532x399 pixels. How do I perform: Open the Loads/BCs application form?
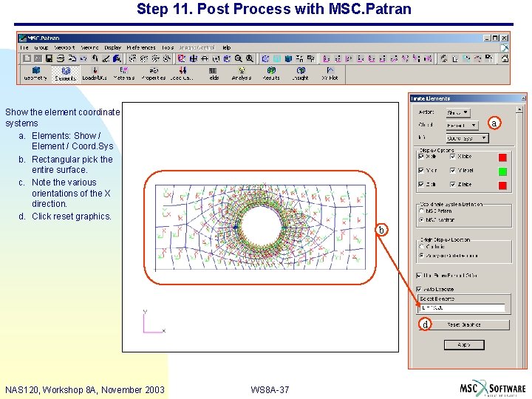click(95, 74)
